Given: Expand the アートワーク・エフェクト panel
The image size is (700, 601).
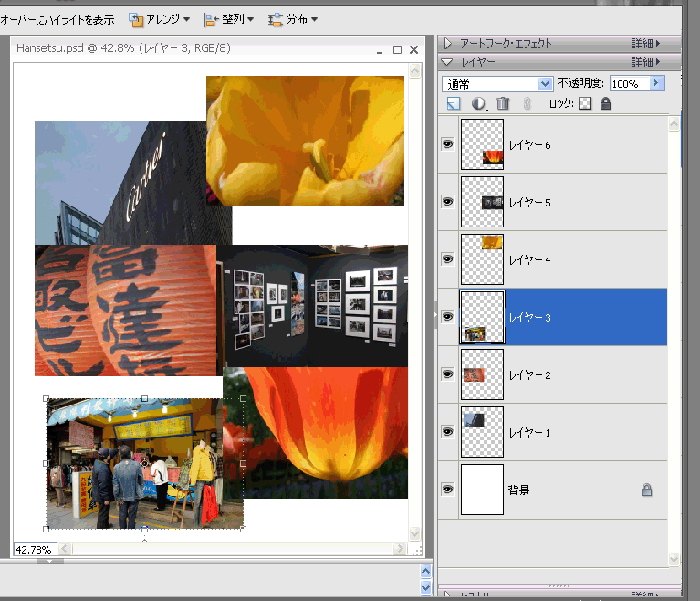Looking at the screenshot, I should pyautogui.click(x=447, y=43).
